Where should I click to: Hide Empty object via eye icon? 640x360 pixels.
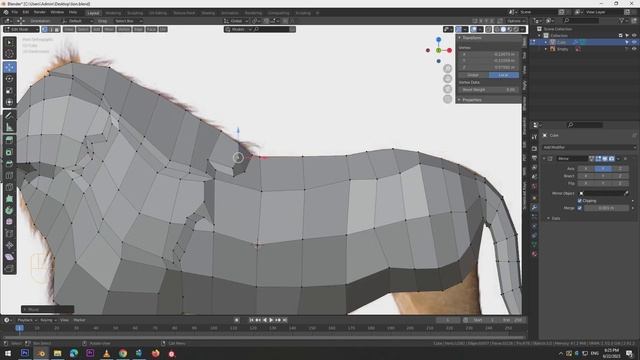634,49
